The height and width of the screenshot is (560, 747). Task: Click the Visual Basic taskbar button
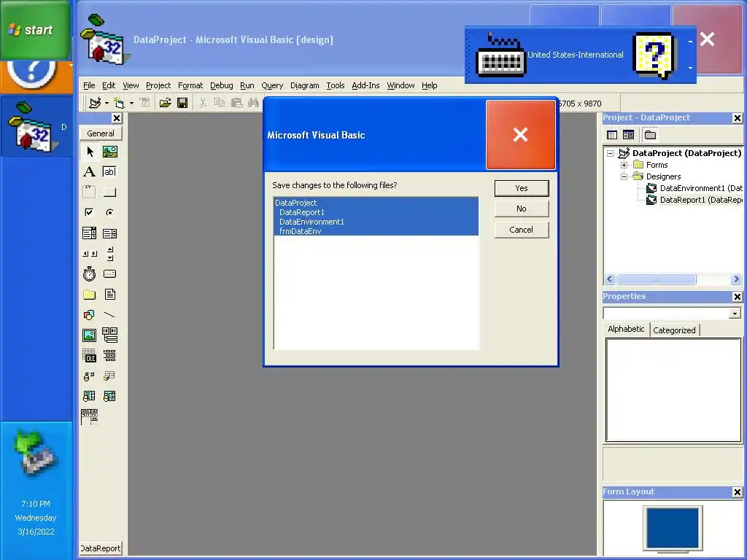(x=36, y=126)
